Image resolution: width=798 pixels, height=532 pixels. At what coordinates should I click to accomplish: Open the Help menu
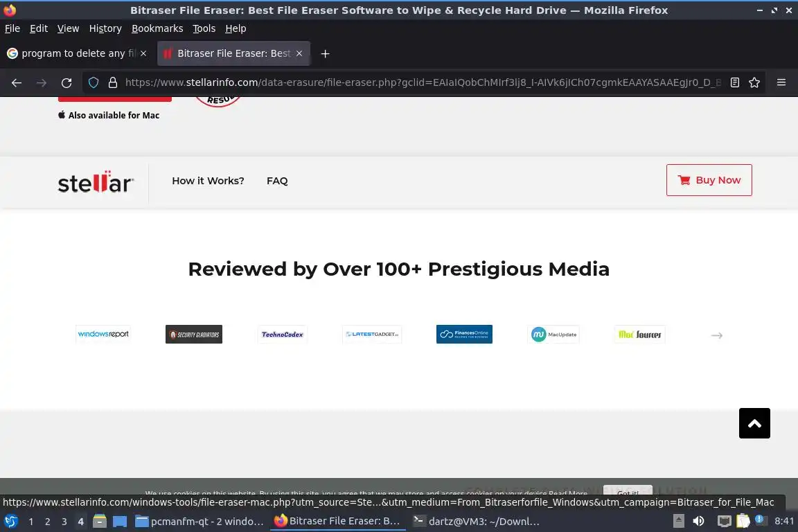(x=236, y=28)
